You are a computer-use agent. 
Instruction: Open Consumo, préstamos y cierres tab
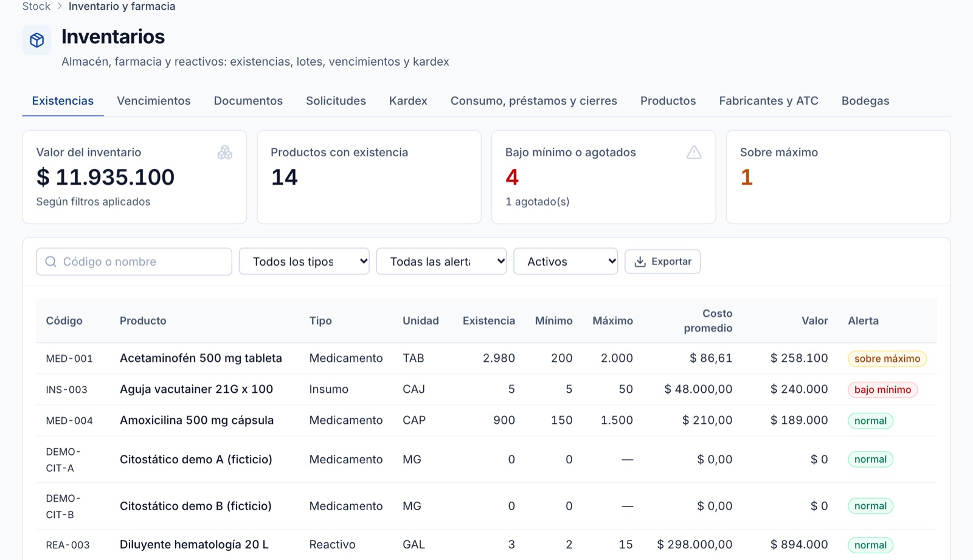(x=534, y=101)
